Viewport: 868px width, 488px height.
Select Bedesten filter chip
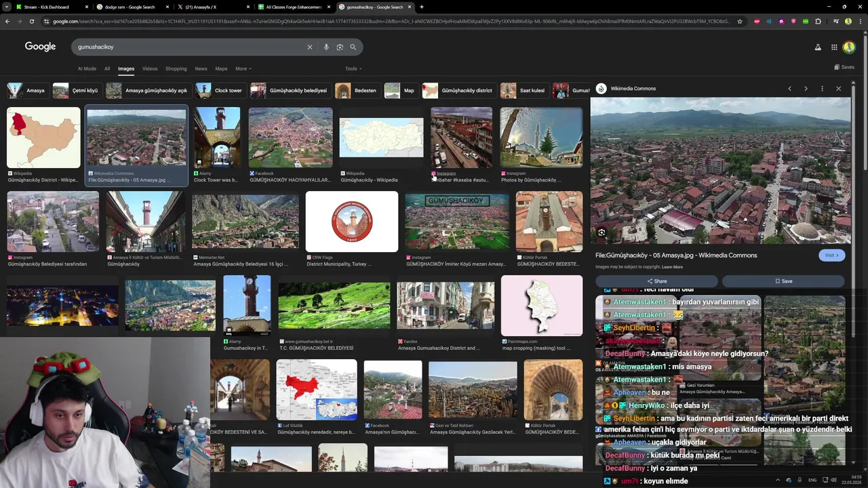(x=357, y=91)
